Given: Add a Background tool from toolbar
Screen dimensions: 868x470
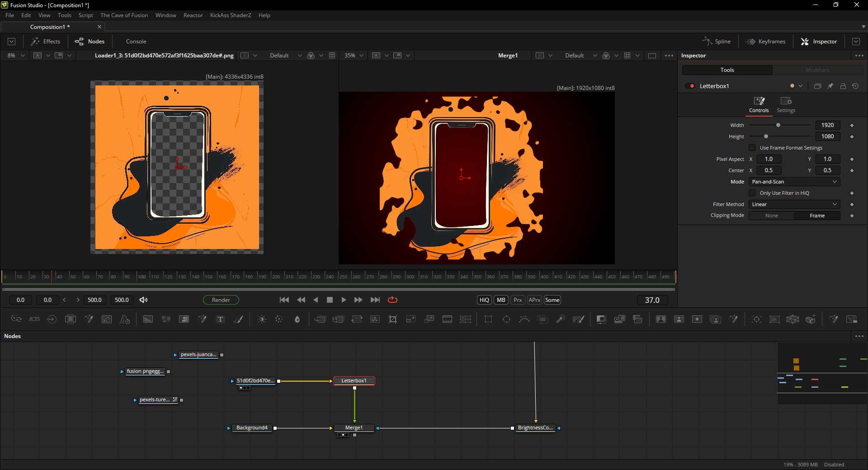Looking at the screenshot, I should (x=148, y=319).
